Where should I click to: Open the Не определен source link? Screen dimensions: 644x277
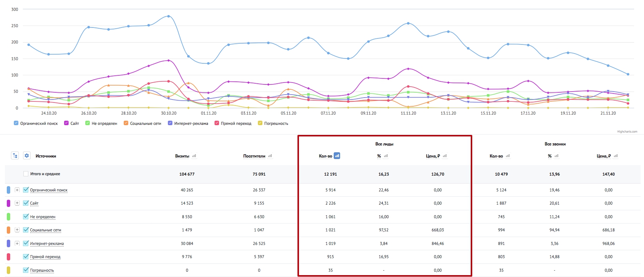pos(43,217)
